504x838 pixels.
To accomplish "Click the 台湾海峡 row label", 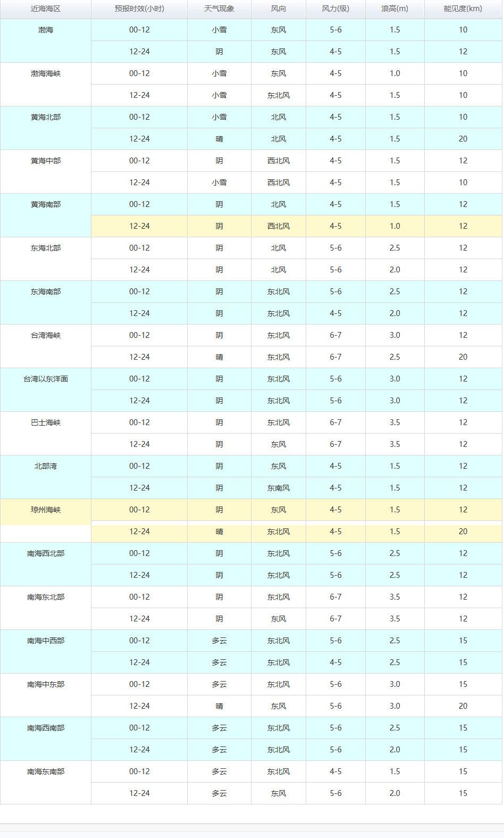I will pyautogui.click(x=46, y=336).
